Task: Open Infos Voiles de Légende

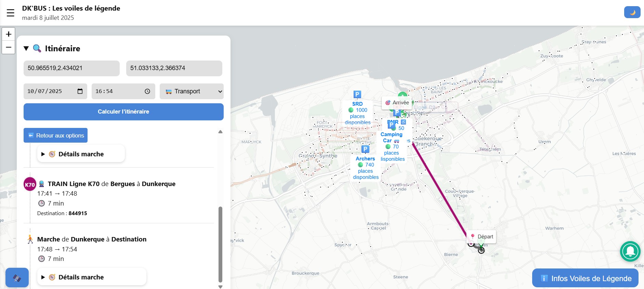Action: coord(585,278)
